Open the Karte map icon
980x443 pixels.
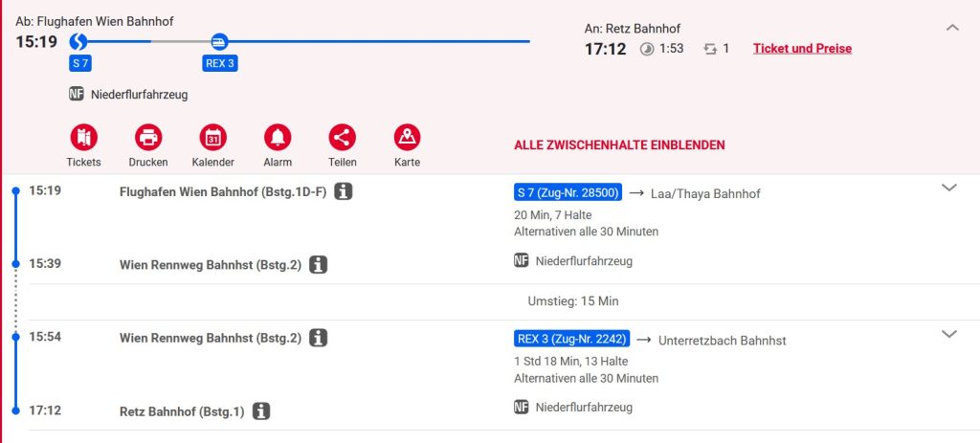coord(407,137)
